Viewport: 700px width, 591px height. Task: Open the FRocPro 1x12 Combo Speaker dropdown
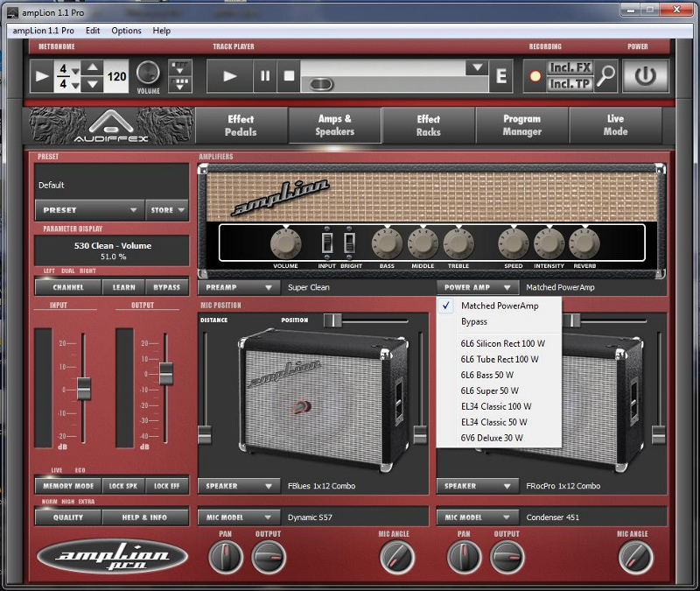(478, 486)
